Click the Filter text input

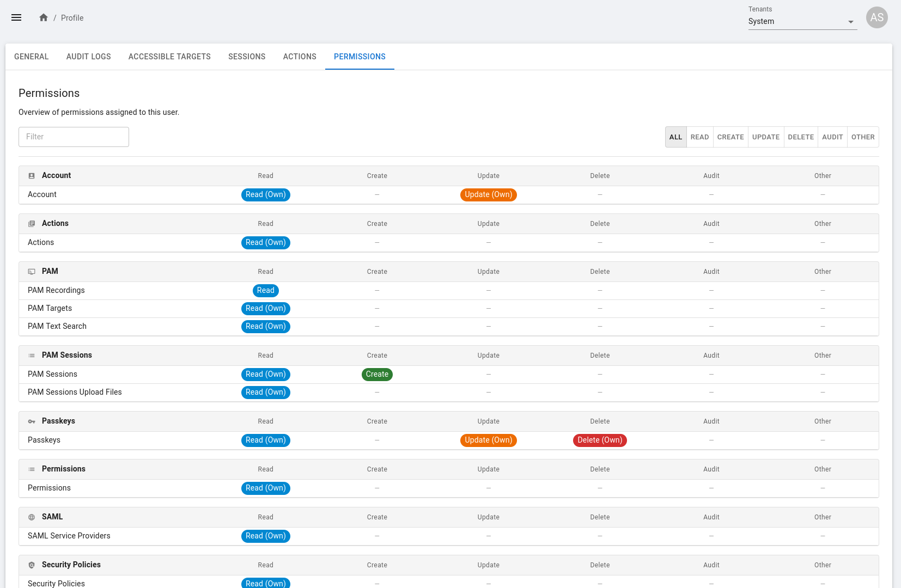click(x=74, y=137)
